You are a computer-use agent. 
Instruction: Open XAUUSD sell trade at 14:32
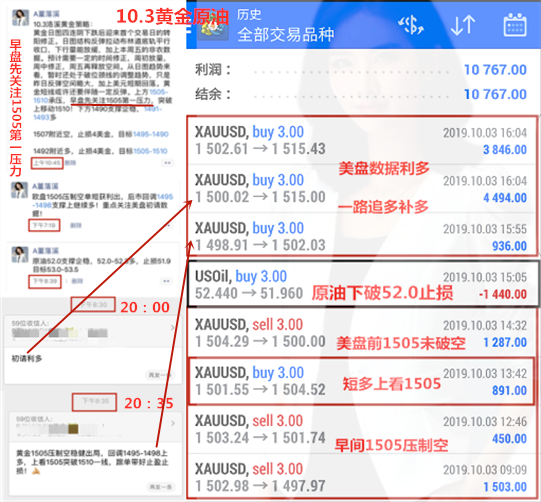(362, 333)
